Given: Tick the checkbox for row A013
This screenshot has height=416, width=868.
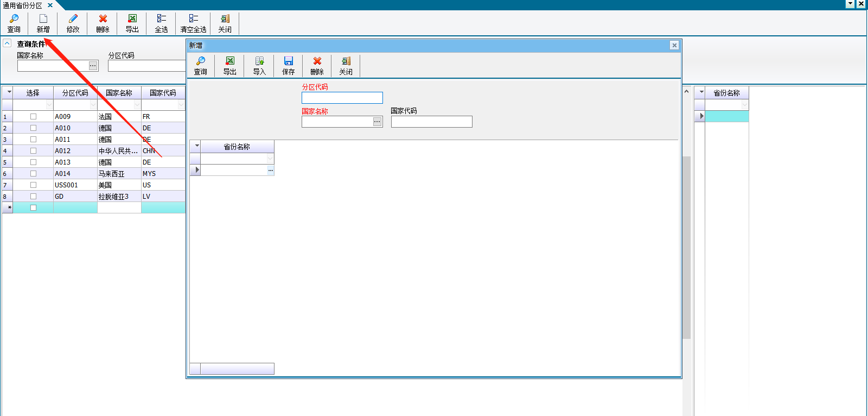Looking at the screenshot, I should tap(33, 162).
